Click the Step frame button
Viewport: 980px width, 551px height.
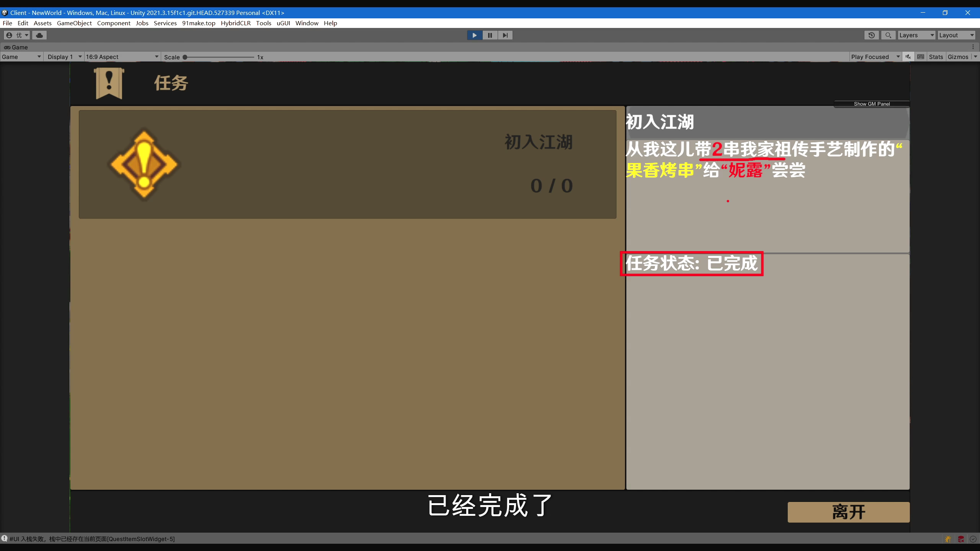point(505,35)
